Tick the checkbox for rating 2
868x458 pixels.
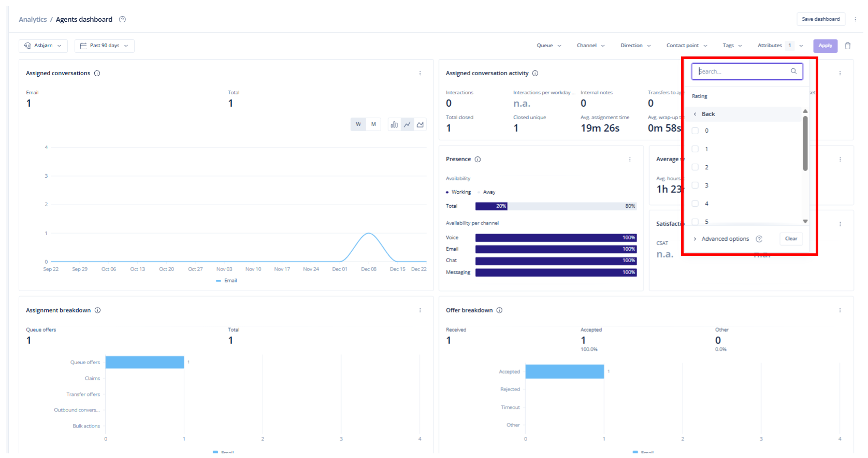[x=696, y=167]
